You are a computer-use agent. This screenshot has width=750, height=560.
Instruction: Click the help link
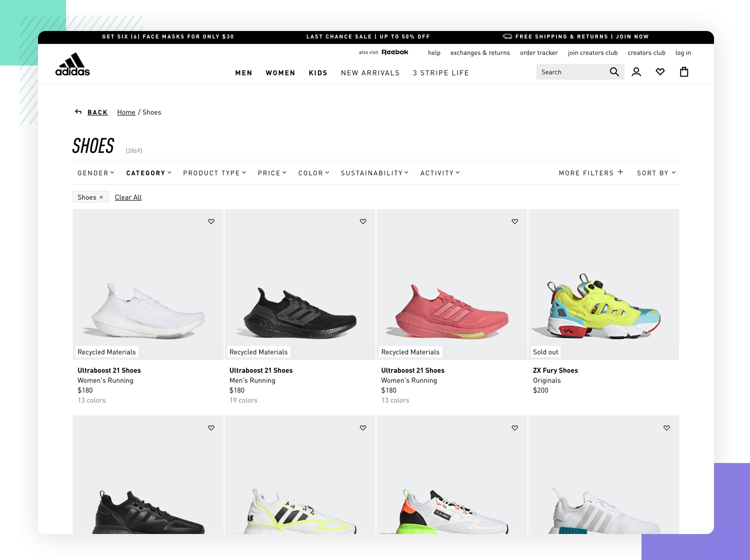pos(434,52)
